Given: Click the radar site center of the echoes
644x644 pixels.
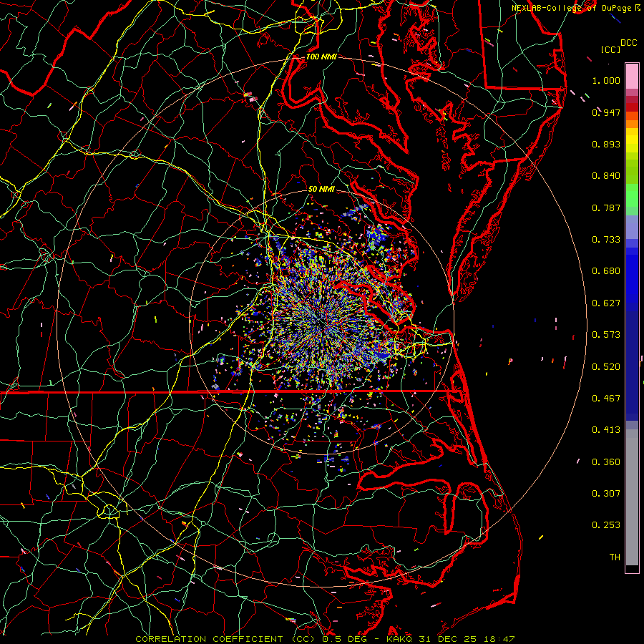Looking at the screenshot, I should (321, 323).
